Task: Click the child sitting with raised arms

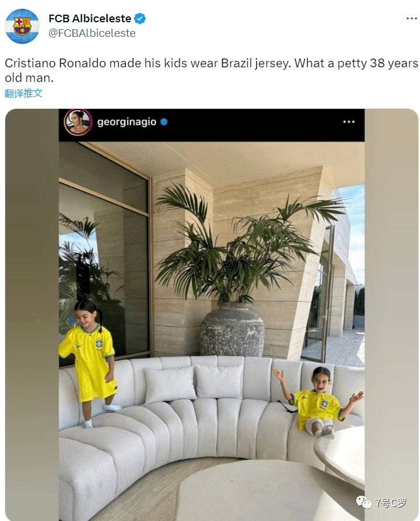Action: point(318,401)
